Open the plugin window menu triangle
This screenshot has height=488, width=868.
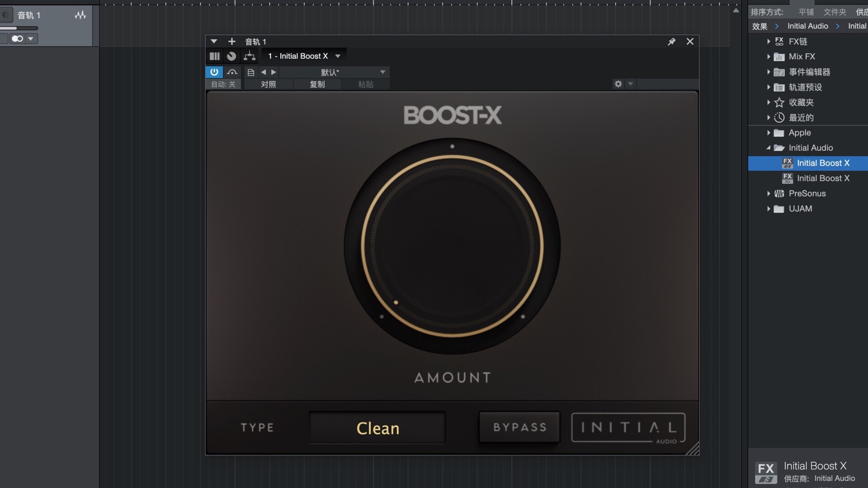pyautogui.click(x=214, y=42)
